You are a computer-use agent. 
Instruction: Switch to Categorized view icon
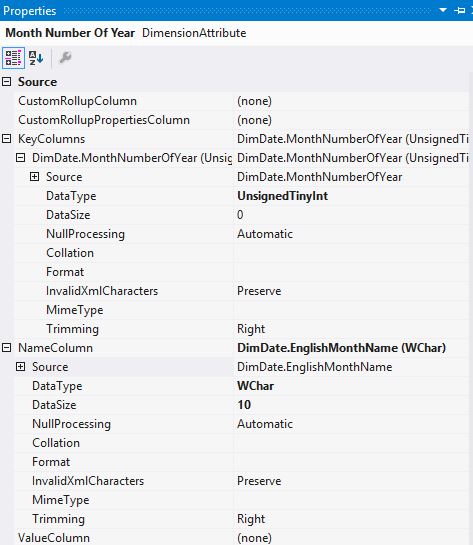[x=13, y=58]
